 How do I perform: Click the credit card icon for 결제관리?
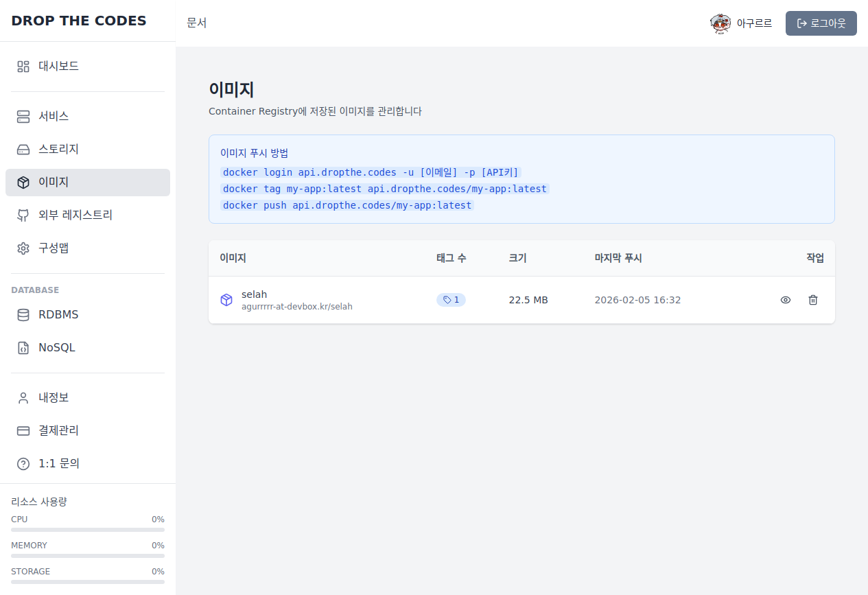[23, 431]
